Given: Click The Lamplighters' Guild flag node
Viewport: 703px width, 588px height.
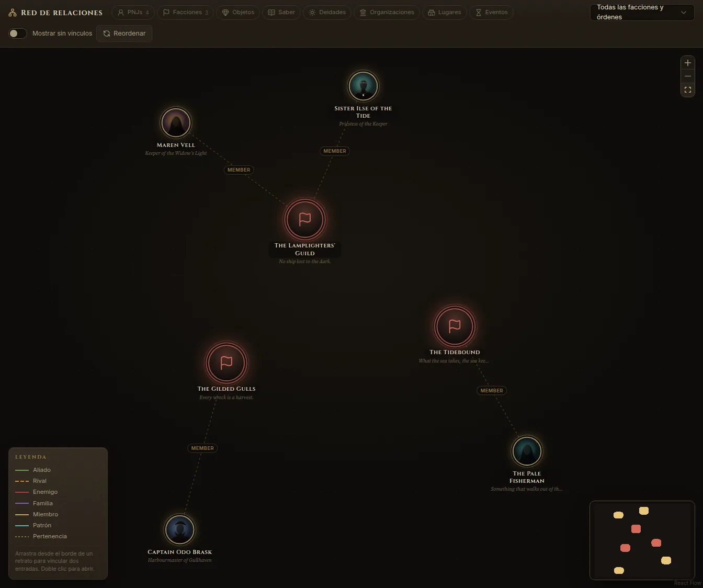Looking at the screenshot, I should pos(305,219).
